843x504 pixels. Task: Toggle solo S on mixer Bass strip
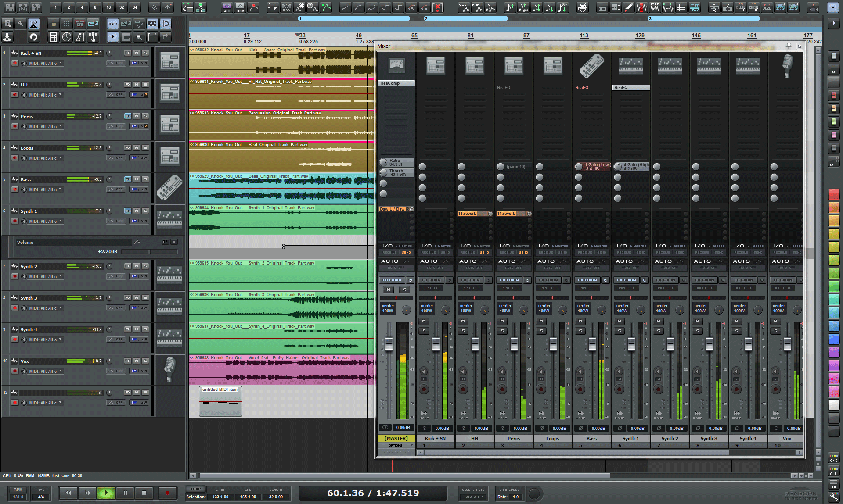580,331
